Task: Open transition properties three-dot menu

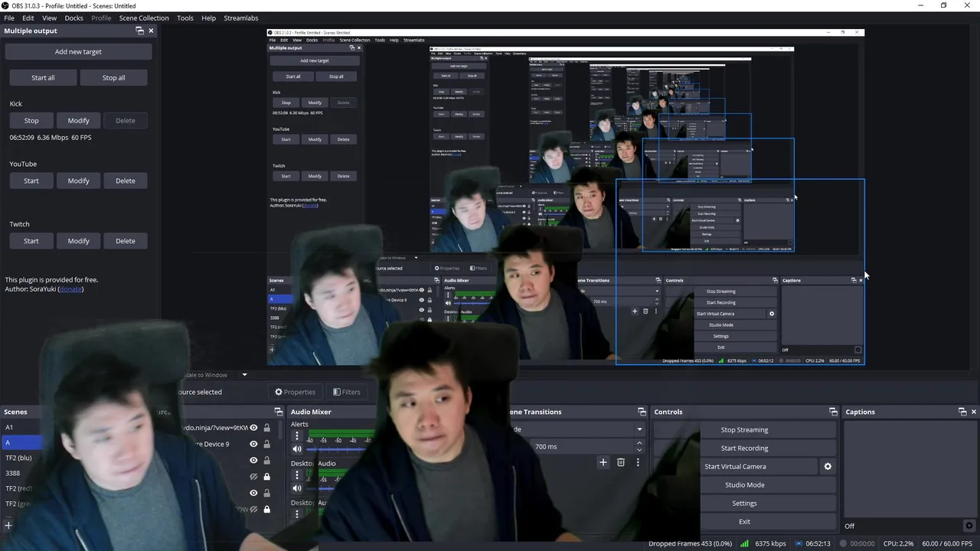Action: pyautogui.click(x=638, y=462)
